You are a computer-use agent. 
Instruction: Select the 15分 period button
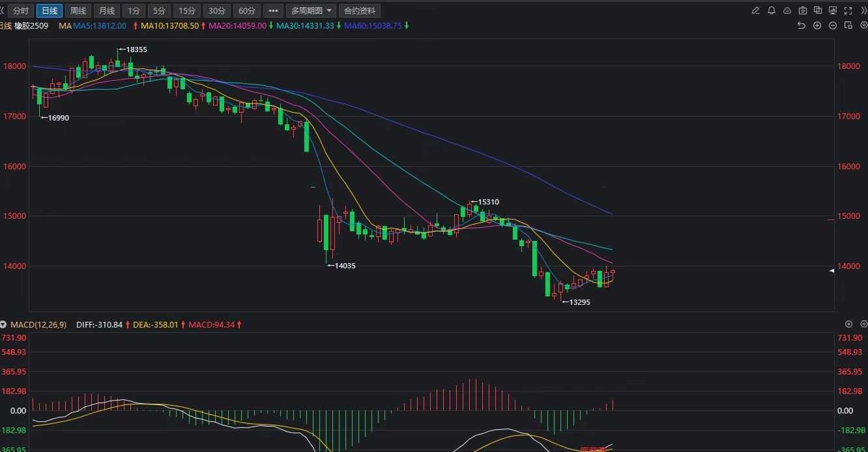(x=187, y=11)
